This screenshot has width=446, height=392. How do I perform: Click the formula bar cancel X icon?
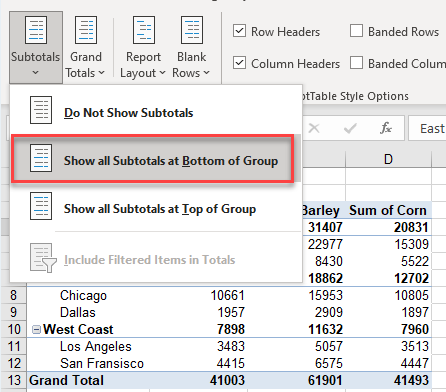point(314,128)
